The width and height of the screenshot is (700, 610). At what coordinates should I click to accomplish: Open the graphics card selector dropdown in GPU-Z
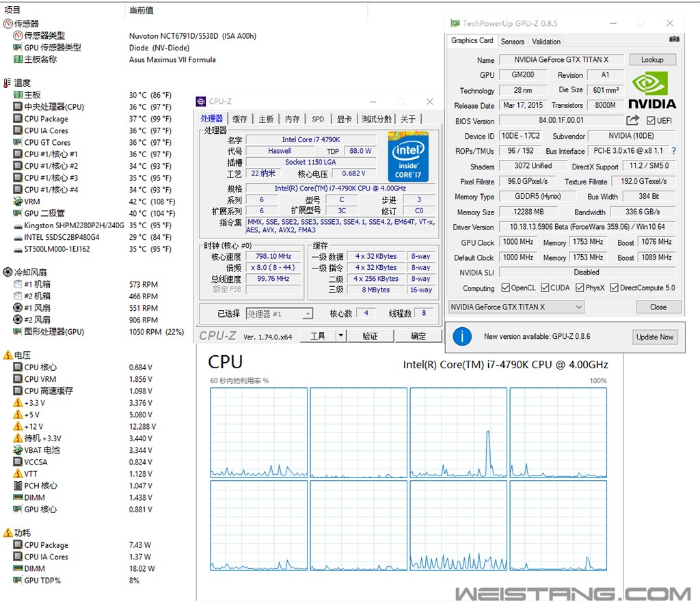517,307
